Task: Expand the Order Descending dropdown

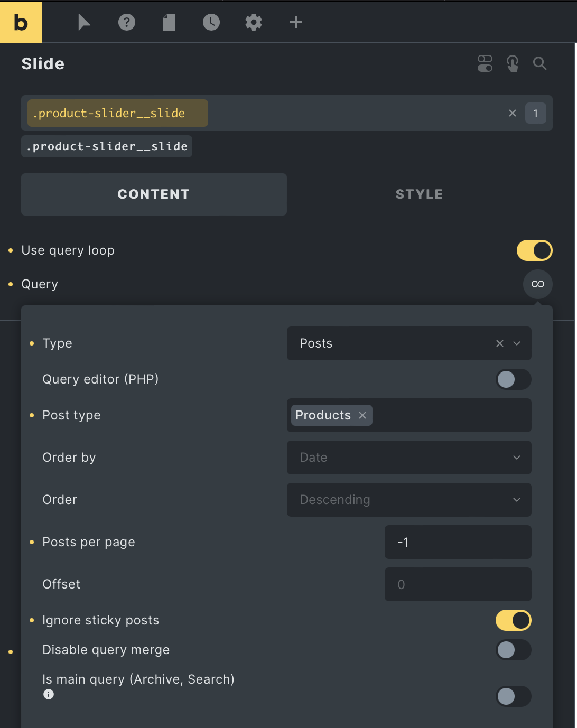Action: point(409,500)
